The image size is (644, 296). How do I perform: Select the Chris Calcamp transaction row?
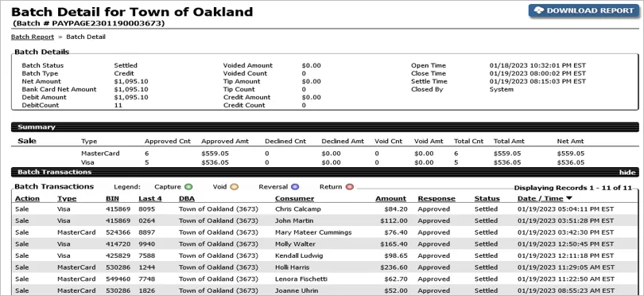click(325, 208)
